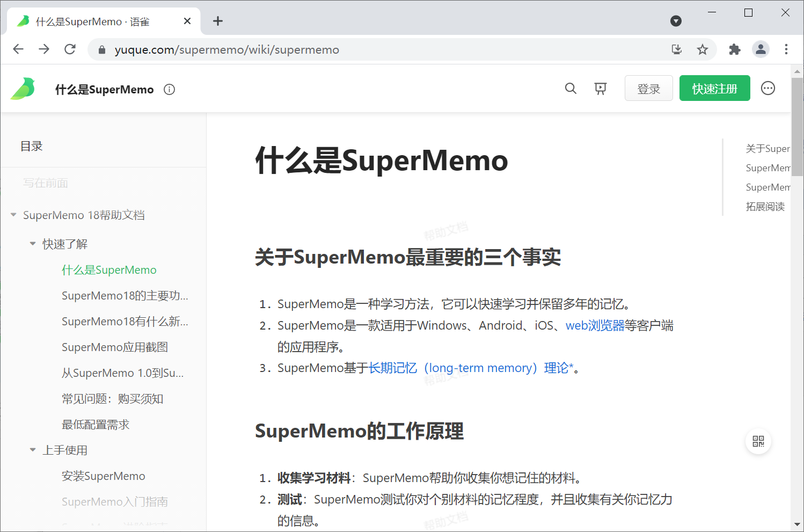Open the browser extensions puzzle icon
This screenshot has height=532, width=804.
tap(735, 49)
